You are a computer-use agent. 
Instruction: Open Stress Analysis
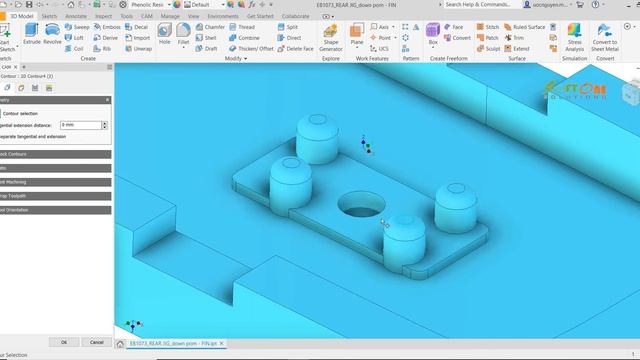coord(574,38)
